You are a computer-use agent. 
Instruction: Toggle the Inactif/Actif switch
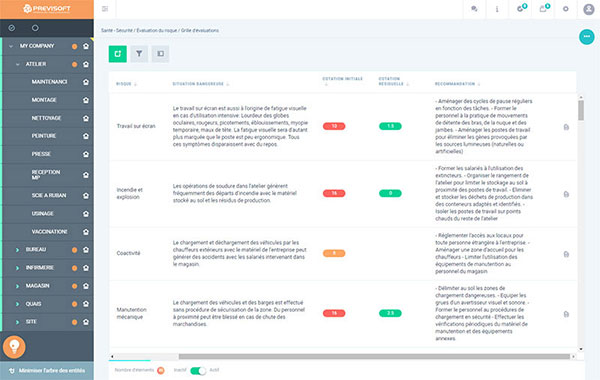tap(198, 370)
